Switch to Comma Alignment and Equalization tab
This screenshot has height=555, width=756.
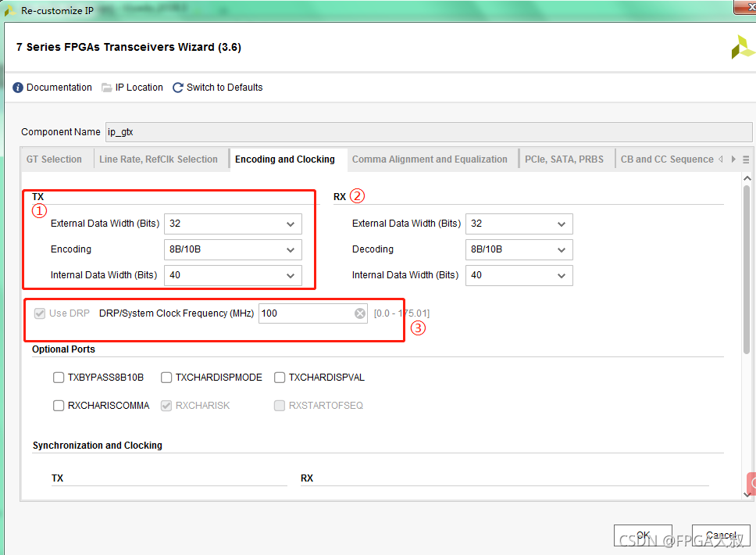click(x=430, y=159)
